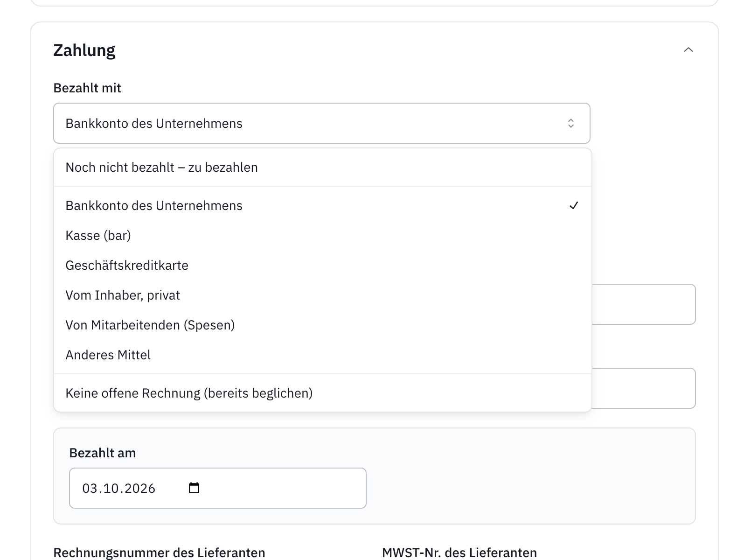Click the Bezahlt am date field
This screenshot has height=560, width=737.
pos(218,488)
